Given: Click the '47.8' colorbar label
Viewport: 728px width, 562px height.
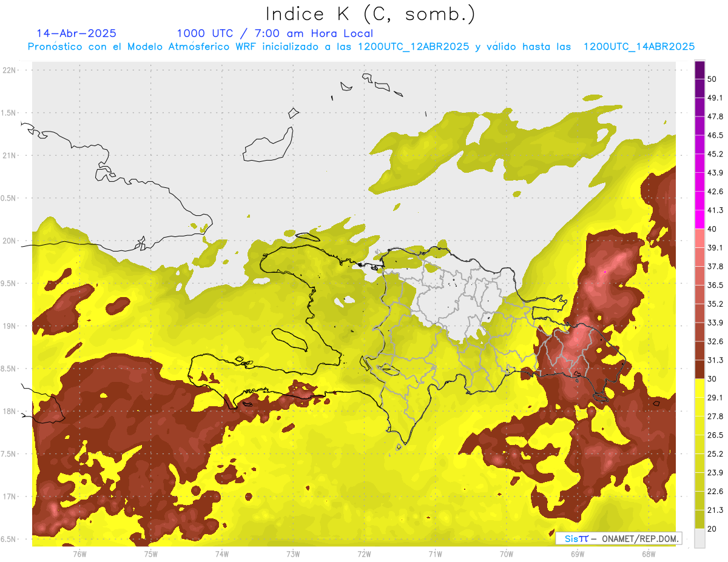Looking at the screenshot, I should (x=715, y=116).
